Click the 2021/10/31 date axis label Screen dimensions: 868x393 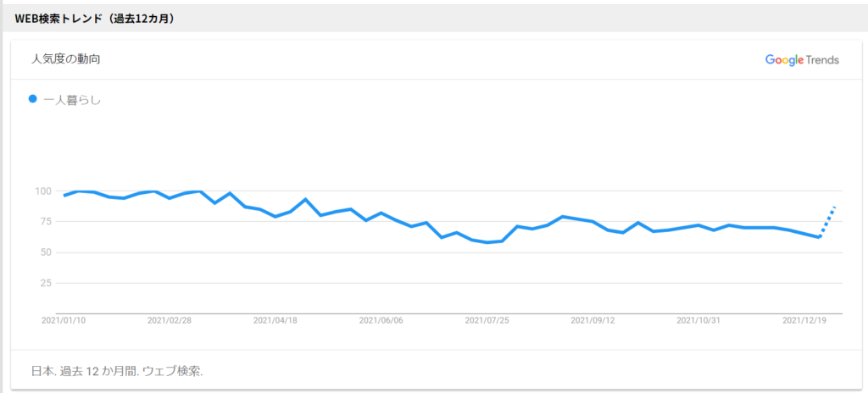coord(698,320)
